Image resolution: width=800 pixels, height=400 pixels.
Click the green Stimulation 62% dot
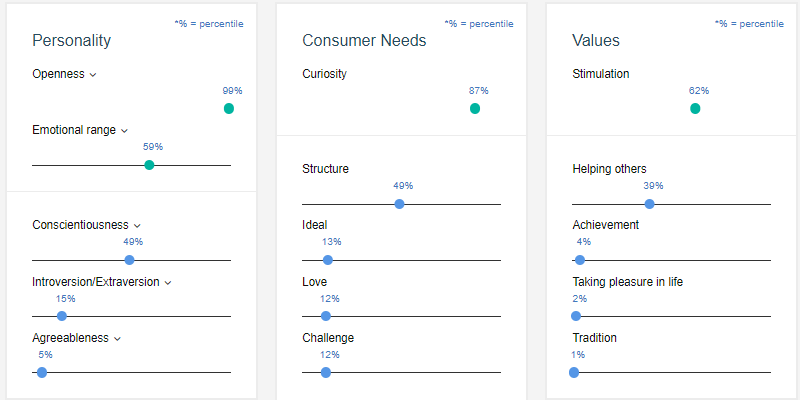tap(695, 108)
